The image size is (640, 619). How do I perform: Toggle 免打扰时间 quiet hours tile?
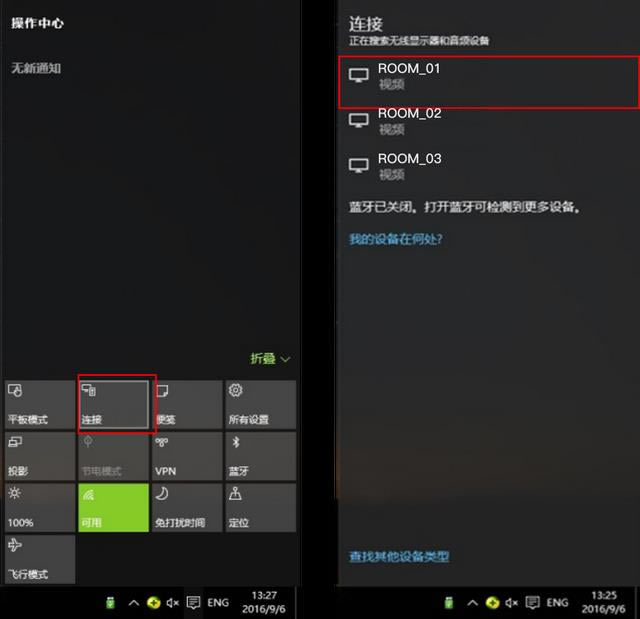[x=187, y=508]
